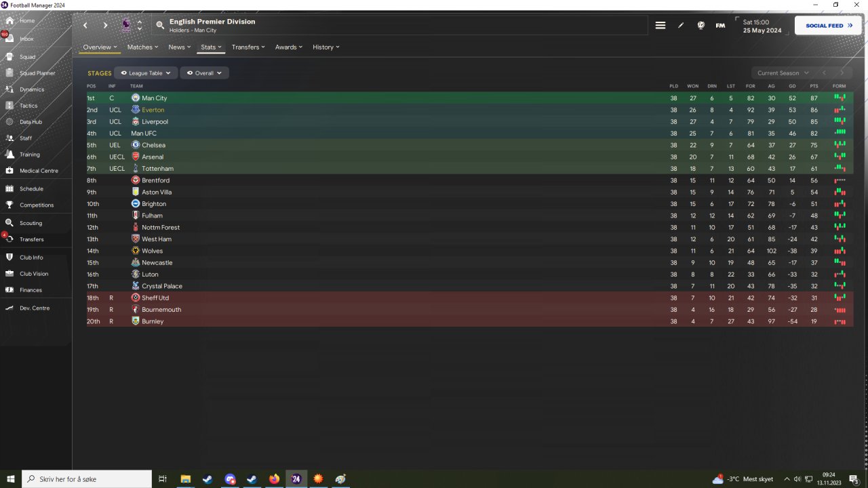Image resolution: width=868 pixels, height=488 pixels.
Task: Click the pencil edit icon
Action: tap(681, 26)
